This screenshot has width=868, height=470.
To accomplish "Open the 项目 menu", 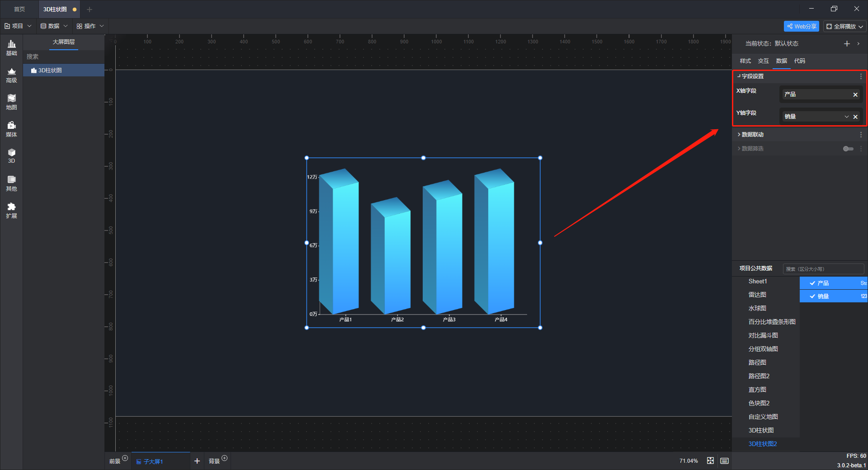I will tap(18, 26).
